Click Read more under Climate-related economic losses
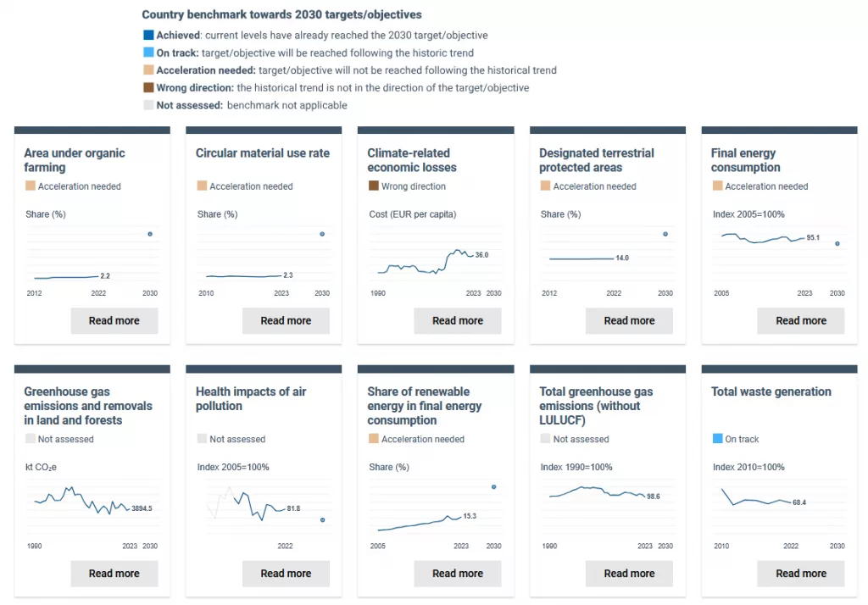The height and width of the screenshot is (605, 868). click(458, 321)
